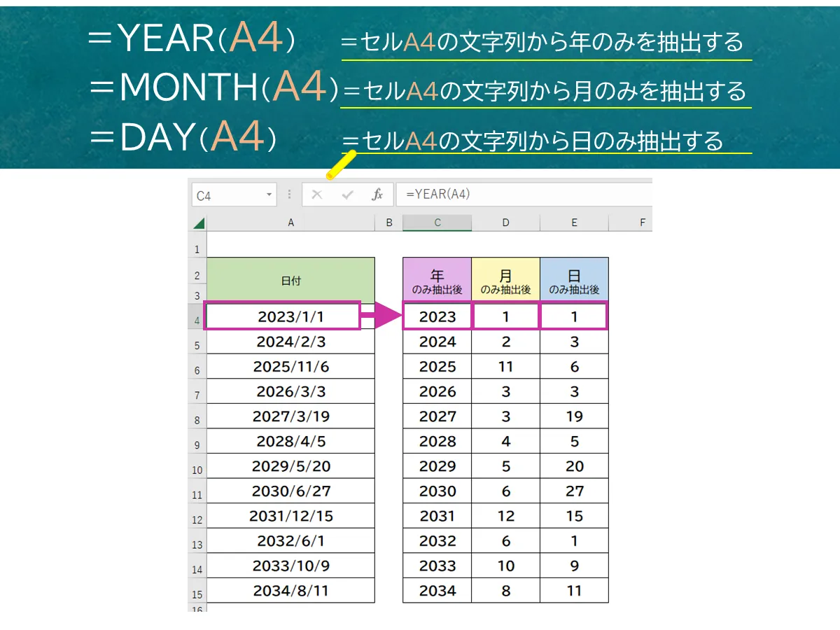Select the cell showing 19 in the 日 column
The image size is (840, 630).
[573, 416]
